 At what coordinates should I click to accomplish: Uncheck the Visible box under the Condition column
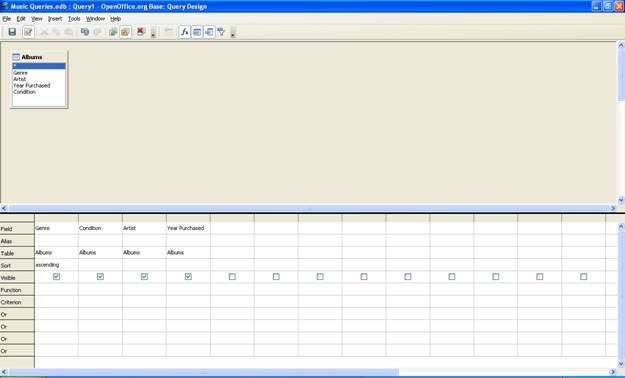(x=100, y=276)
